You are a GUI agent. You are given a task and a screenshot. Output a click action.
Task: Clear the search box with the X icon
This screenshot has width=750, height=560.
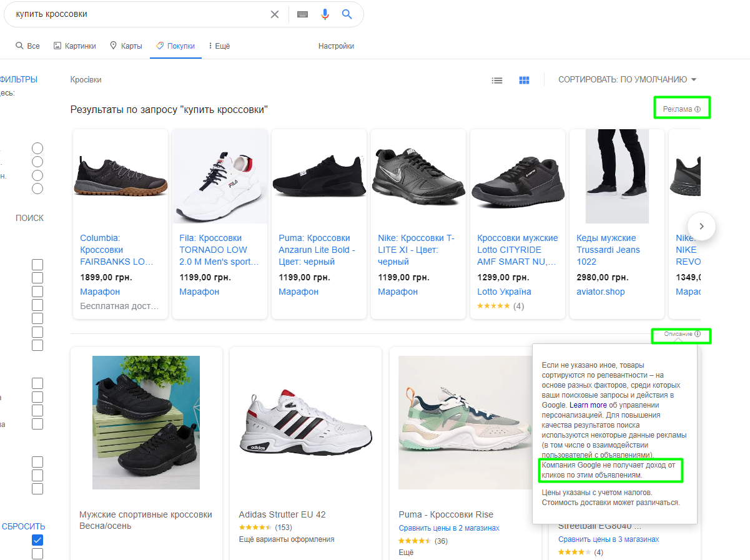point(274,14)
